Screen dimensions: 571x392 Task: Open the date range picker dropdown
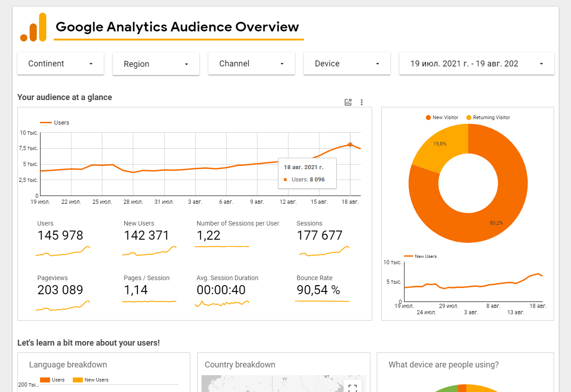click(477, 64)
